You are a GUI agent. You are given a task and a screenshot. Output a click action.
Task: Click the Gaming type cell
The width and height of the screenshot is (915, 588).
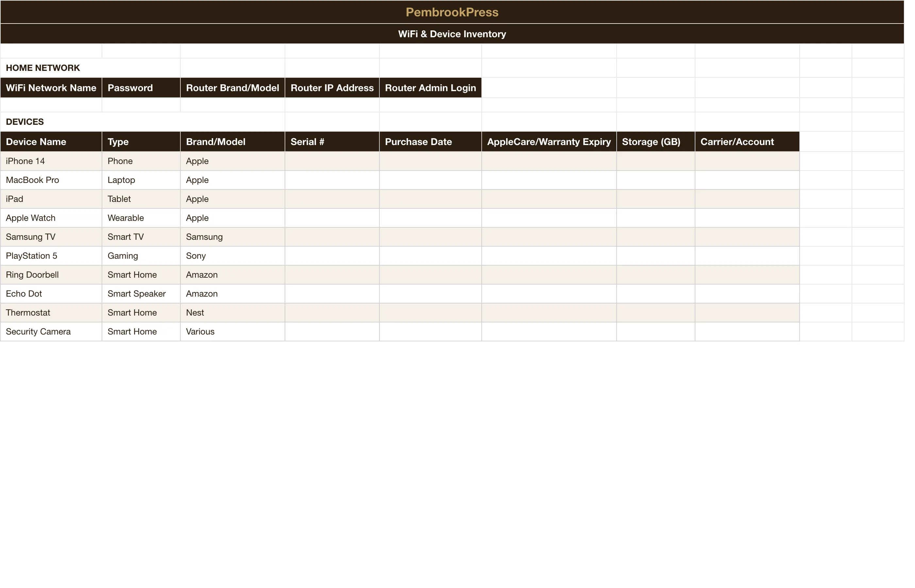[x=141, y=256]
